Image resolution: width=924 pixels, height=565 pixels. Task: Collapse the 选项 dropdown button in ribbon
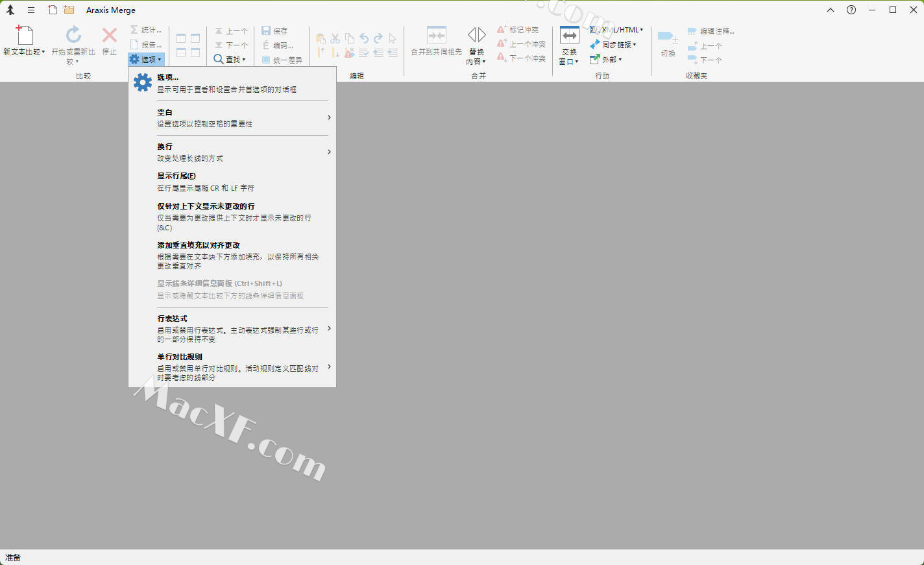coord(145,59)
